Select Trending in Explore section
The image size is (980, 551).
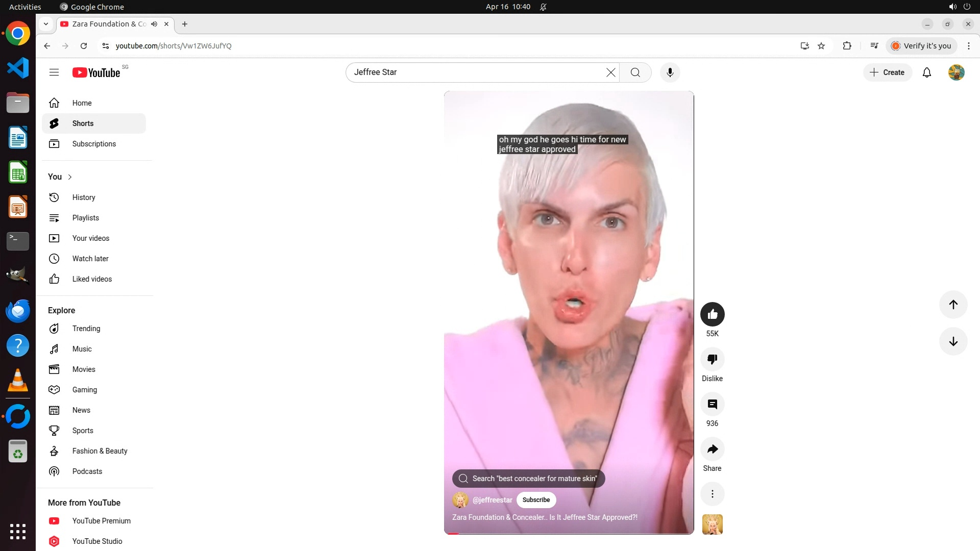coord(86,329)
